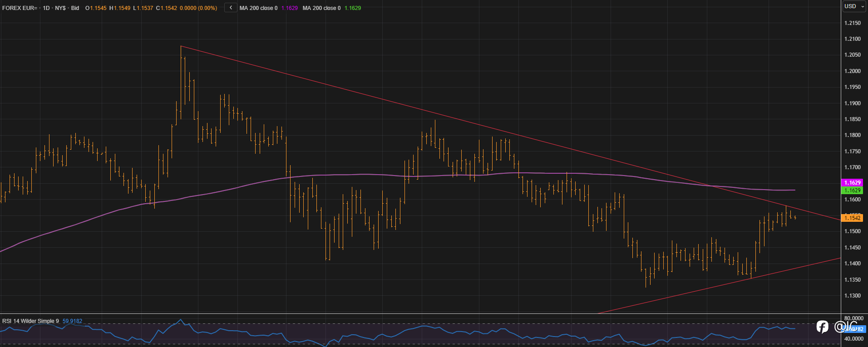Click the 1.1950 price axis label
The image size is (868, 347).
tap(853, 87)
